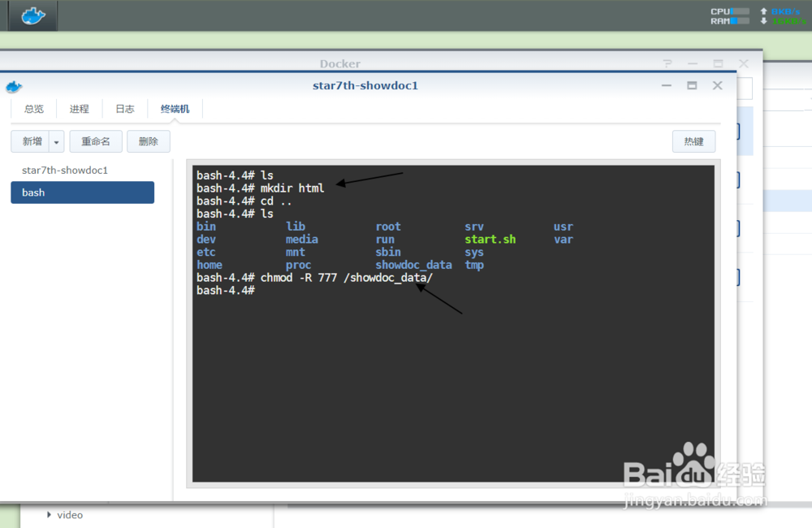This screenshot has width=812, height=528.
Task: Click the 'chmod -R 777 /showdoc_data/' line
Action: (347, 278)
